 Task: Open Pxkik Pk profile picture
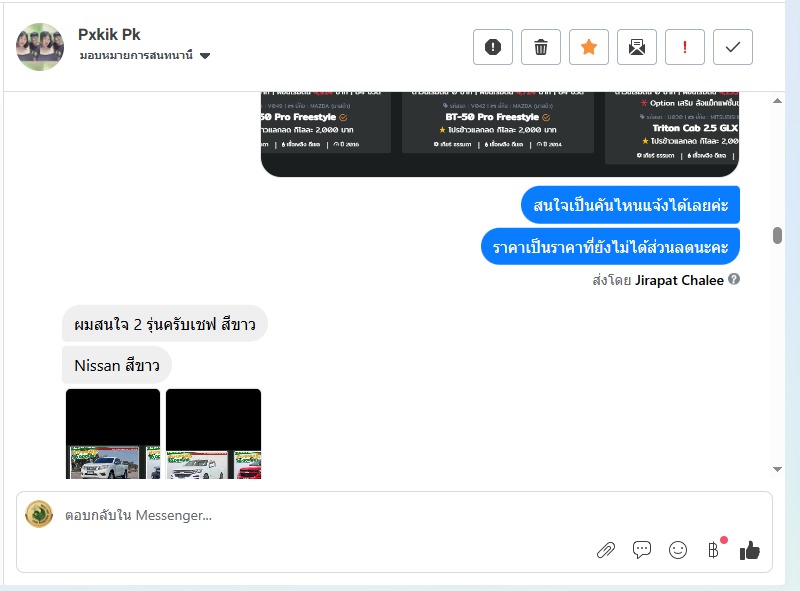(x=40, y=46)
